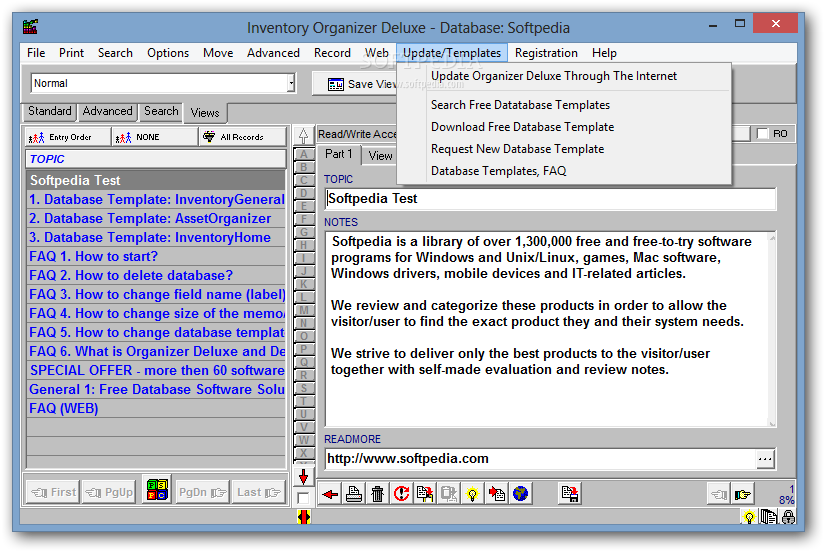This screenshot has height=552, width=825.
Task: Click the status bar light bulb icon
Action: 749,517
